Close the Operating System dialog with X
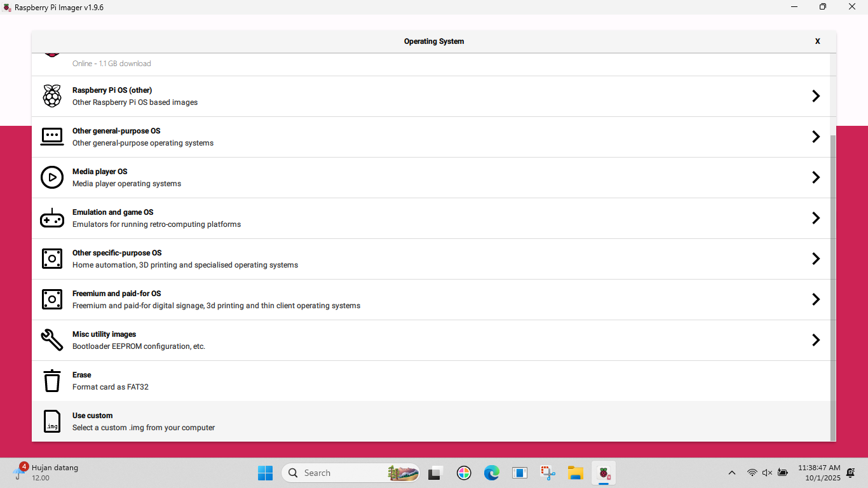Viewport: 868px width, 488px height. click(818, 41)
